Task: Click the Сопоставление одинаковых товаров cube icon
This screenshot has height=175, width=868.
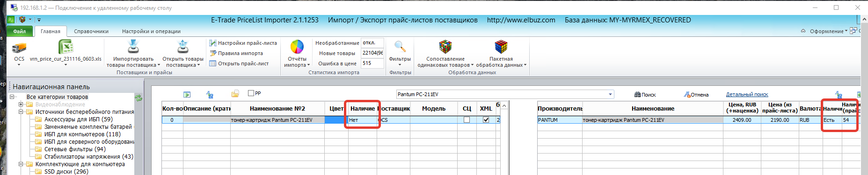Action: click(x=445, y=47)
